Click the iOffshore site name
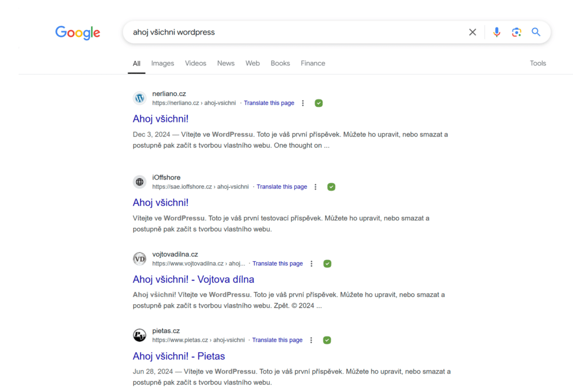Image resolution: width=573 pixels, height=392 pixels. [166, 178]
